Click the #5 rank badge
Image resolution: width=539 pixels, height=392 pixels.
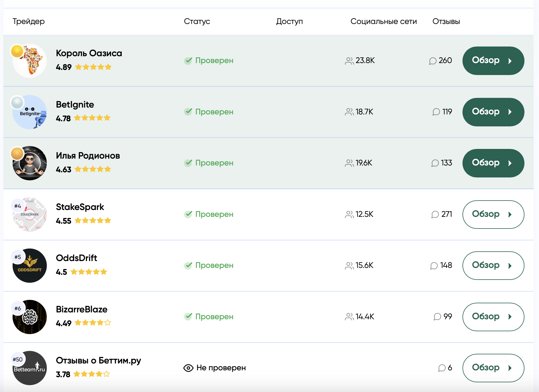coord(18,257)
